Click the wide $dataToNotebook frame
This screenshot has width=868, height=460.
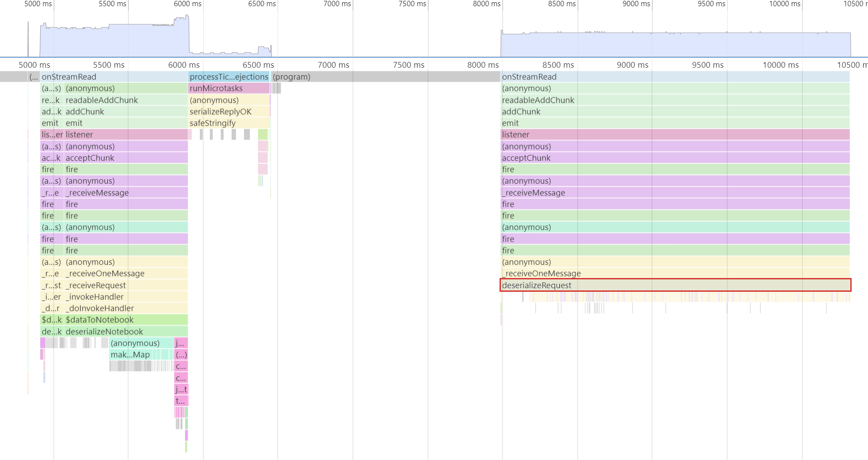(126, 320)
